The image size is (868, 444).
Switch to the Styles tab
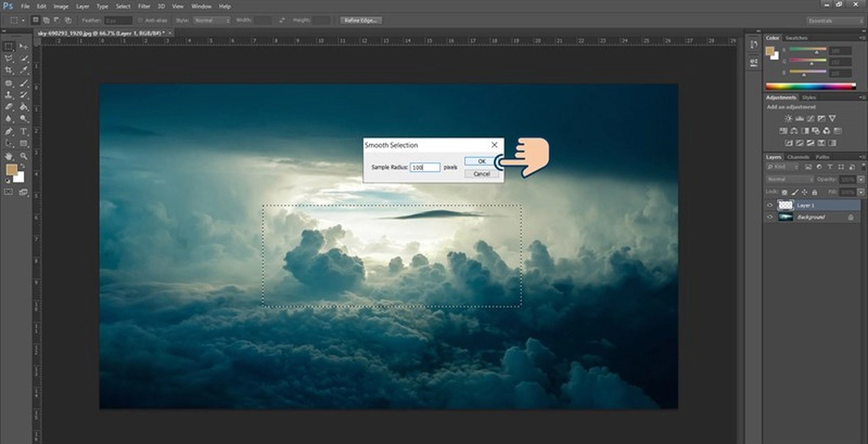pyautogui.click(x=809, y=98)
